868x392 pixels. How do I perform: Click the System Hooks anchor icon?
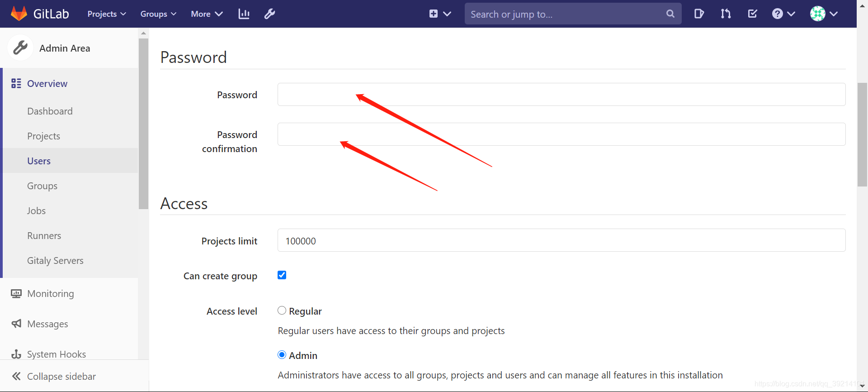(x=16, y=354)
